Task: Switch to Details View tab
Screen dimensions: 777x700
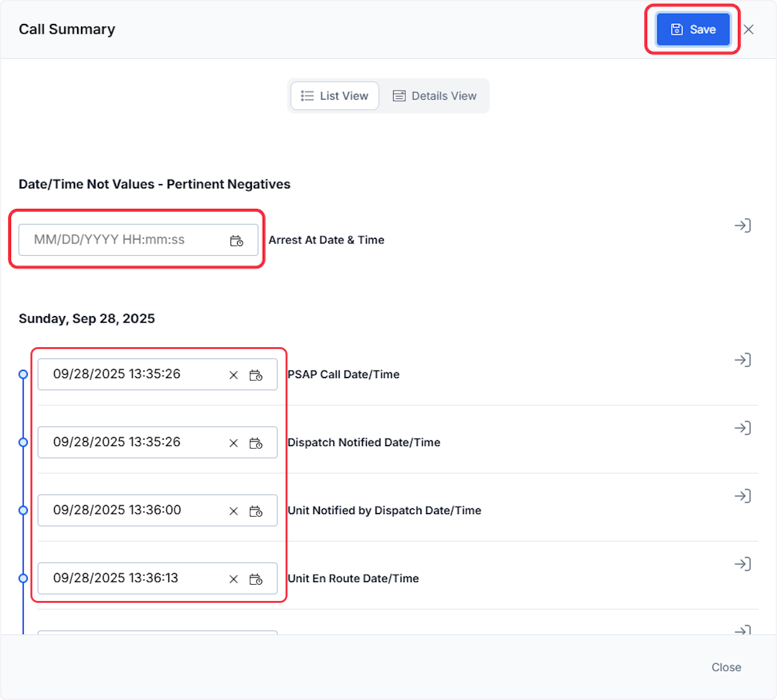Action: (434, 96)
